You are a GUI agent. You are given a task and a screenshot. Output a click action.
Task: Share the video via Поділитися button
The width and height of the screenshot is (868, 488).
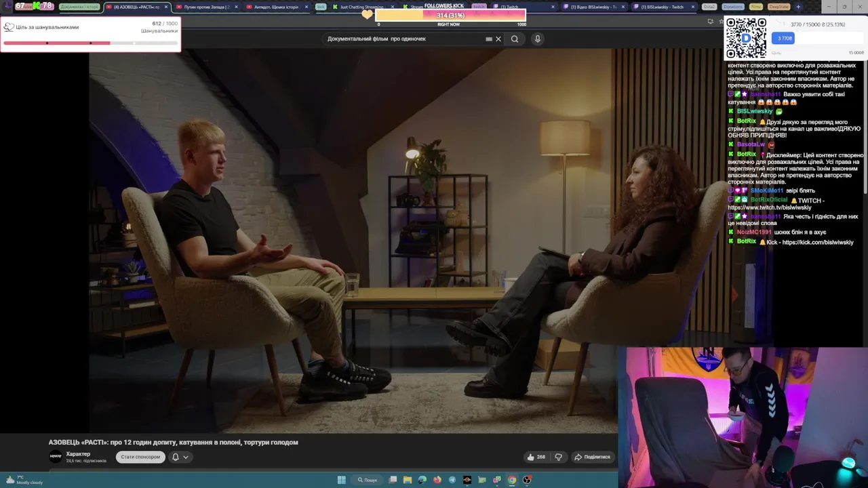[x=592, y=457]
